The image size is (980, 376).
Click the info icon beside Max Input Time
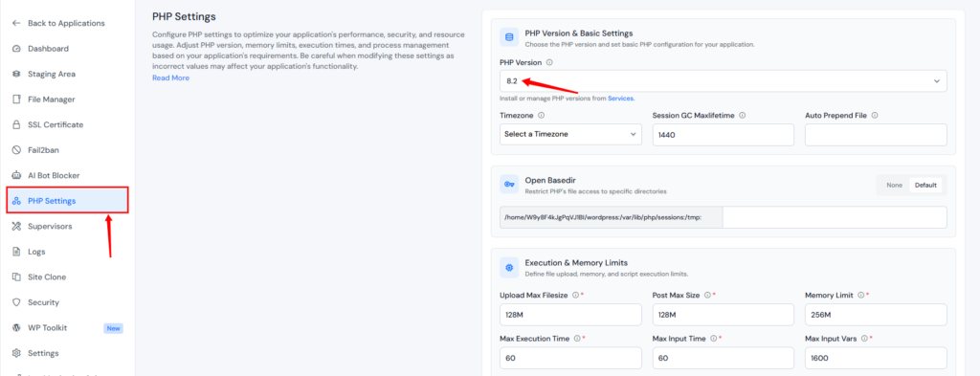coord(712,339)
